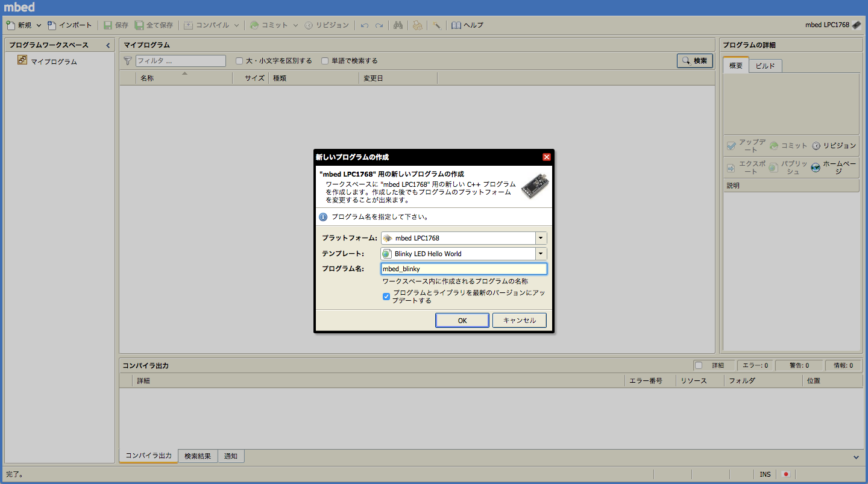Enable the 大・小文字を区別する checkbox

pos(239,61)
